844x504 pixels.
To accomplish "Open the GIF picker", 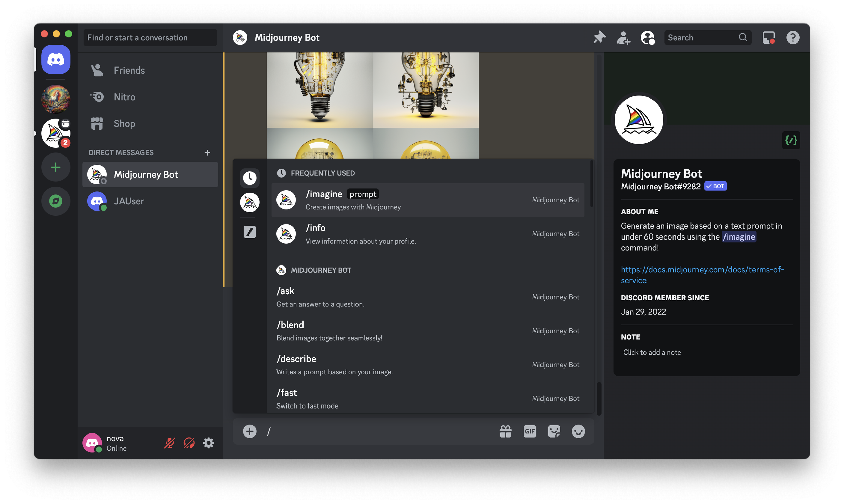I will click(x=530, y=431).
